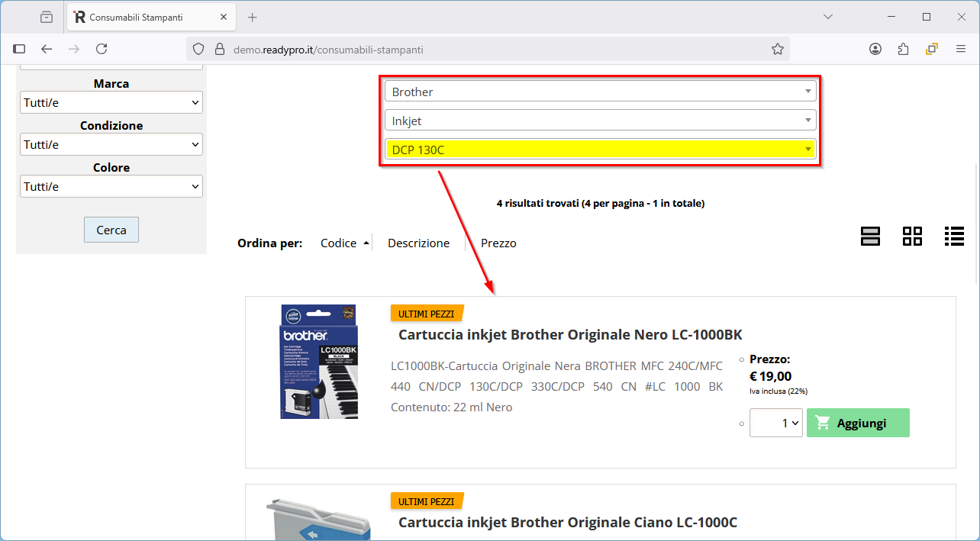Click the address bar URL field
Image resolution: width=980 pixels, height=541 pixels.
point(488,49)
